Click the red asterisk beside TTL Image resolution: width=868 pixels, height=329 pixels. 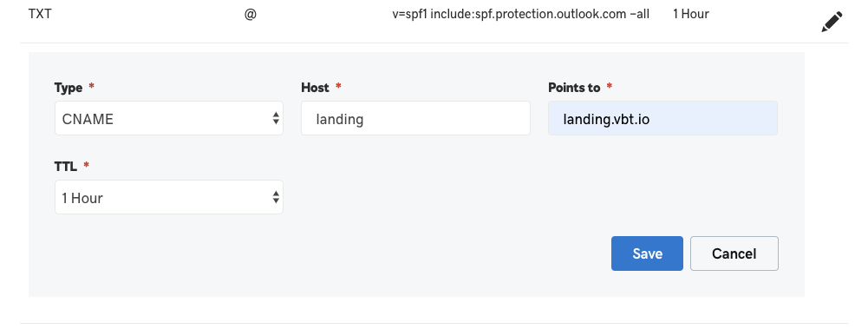86,165
